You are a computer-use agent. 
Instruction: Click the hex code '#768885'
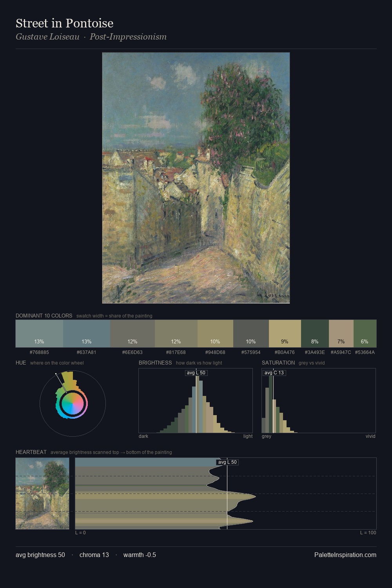click(x=39, y=352)
